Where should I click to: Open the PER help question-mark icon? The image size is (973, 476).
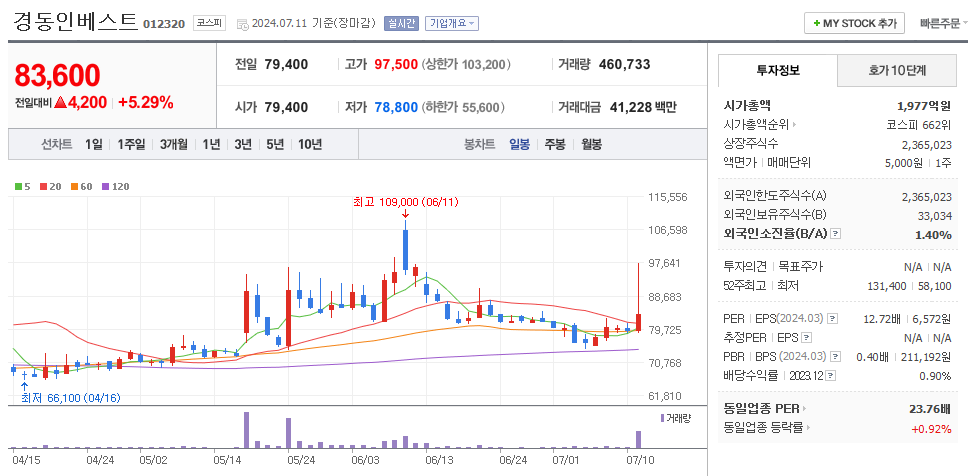(x=833, y=318)
